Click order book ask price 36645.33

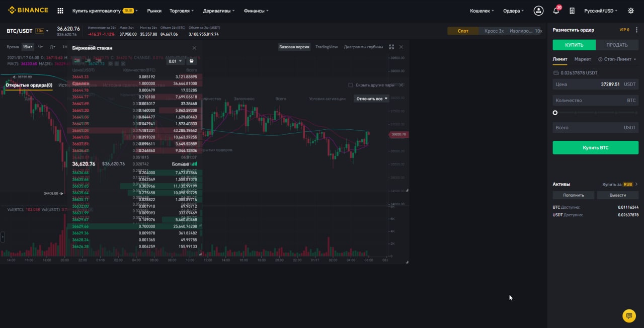click(80, 77)
